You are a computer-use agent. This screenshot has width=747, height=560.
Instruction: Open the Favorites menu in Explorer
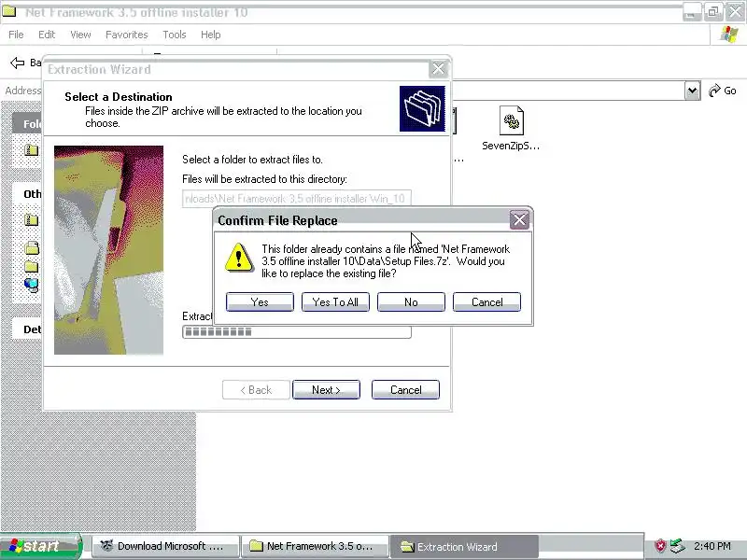(x=127, y=35)
